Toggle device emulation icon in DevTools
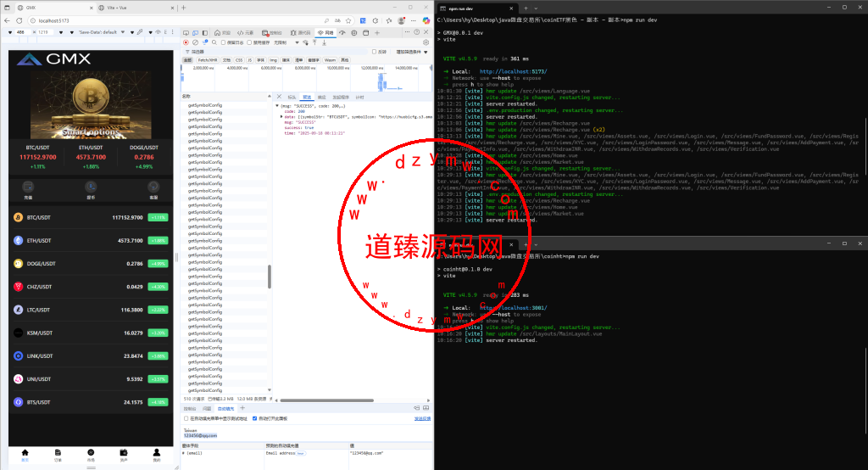 [x=196, y=33]
